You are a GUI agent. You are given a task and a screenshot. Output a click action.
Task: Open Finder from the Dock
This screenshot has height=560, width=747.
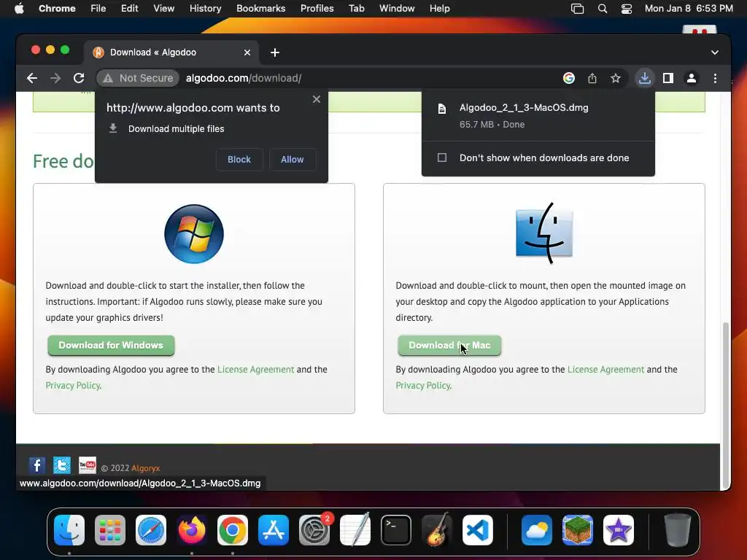point(69,530)
